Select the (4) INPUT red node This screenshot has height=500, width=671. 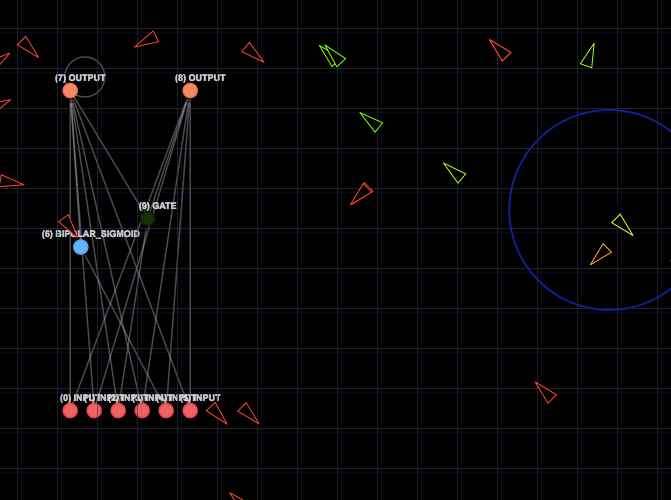(x=166, y=411)
